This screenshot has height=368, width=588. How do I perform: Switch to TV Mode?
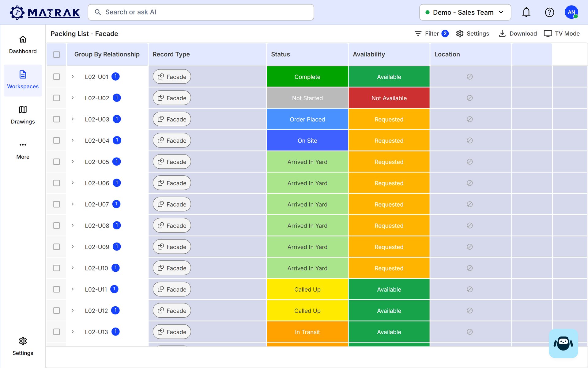tap(562, 33)
